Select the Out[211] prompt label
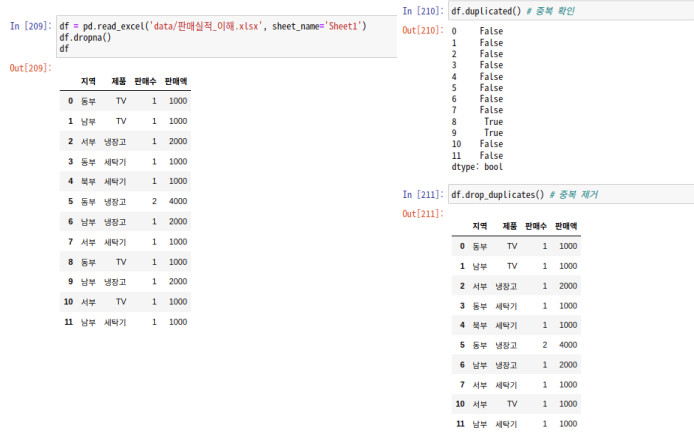 pos(423,214)
